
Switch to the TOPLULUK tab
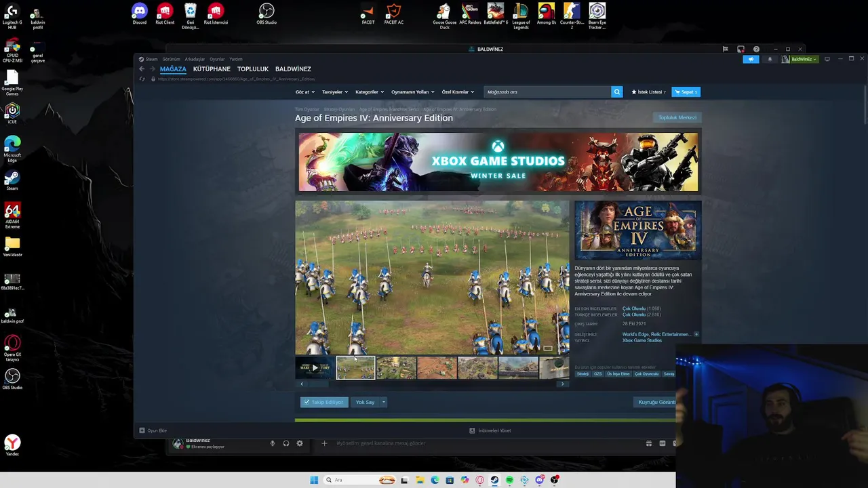[253, 69]
